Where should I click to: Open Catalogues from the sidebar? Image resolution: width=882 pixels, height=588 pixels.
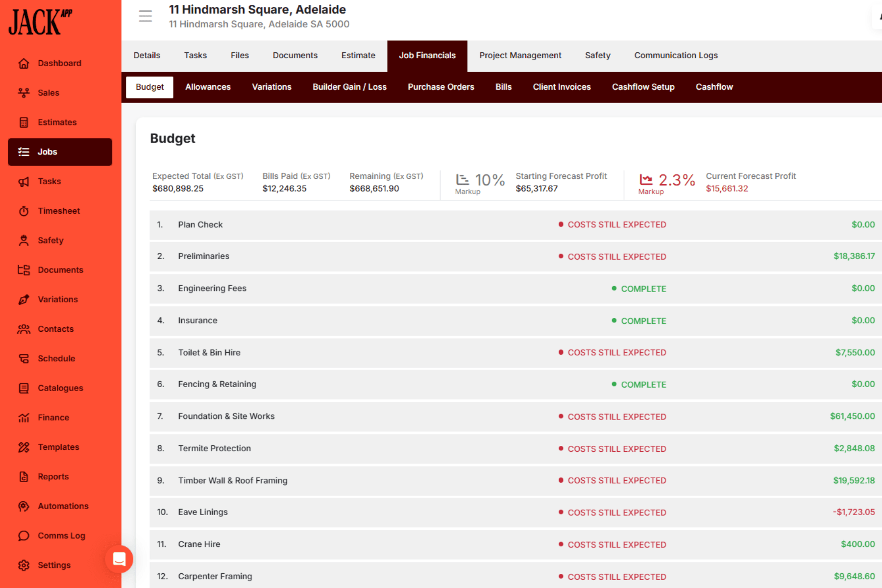(x=60, y=388)
